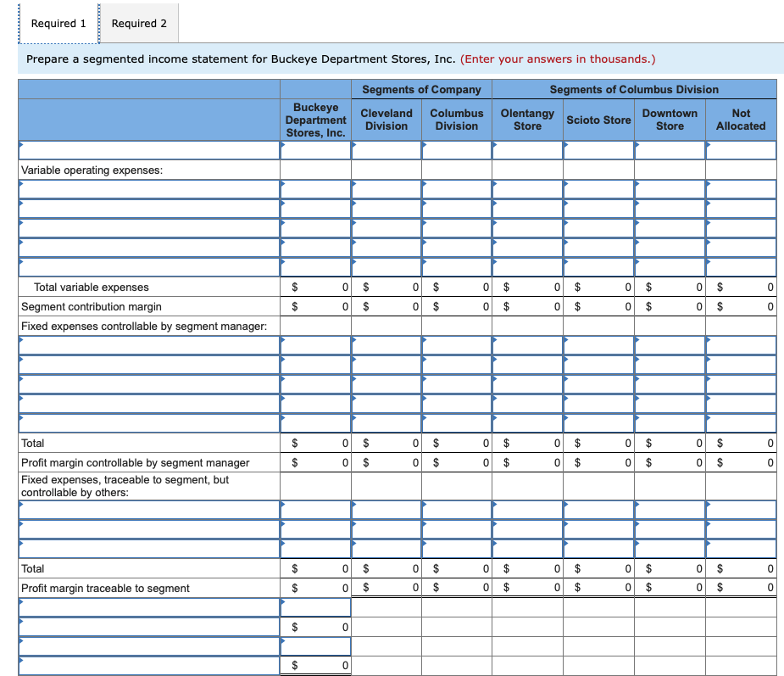
Task: Click 'Total variable expenses' row label
Action: pos(91,288)
